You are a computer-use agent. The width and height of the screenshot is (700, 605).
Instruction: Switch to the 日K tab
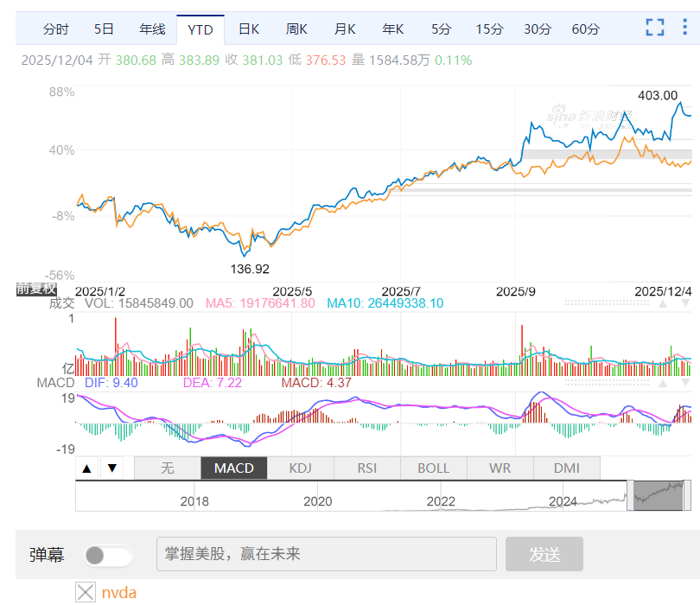tap(249, 29)
